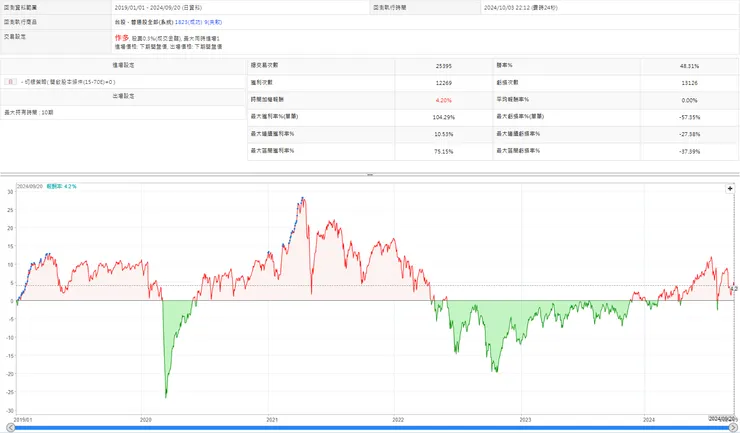This screenshot has width=740, height=433.
Task: Click the win rate value 48.31%
Action: coord(690,66)
